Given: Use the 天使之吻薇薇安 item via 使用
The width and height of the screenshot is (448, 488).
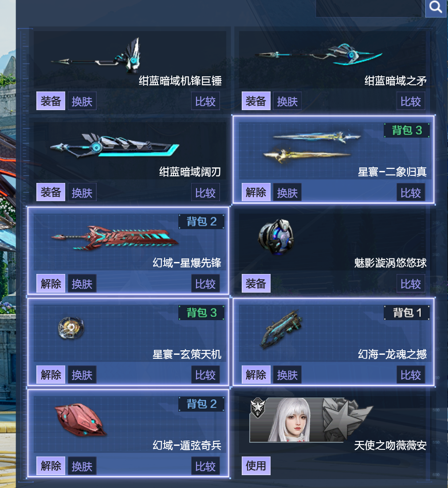Looking at the screenshot, I should [256, 466].
